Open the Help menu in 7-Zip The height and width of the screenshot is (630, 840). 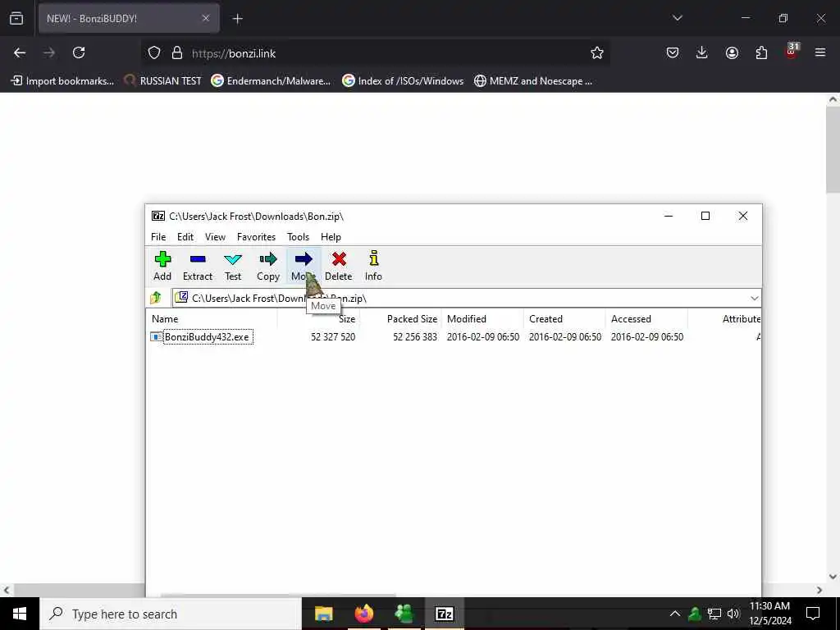pyautogui.click(x=331, y=237)
